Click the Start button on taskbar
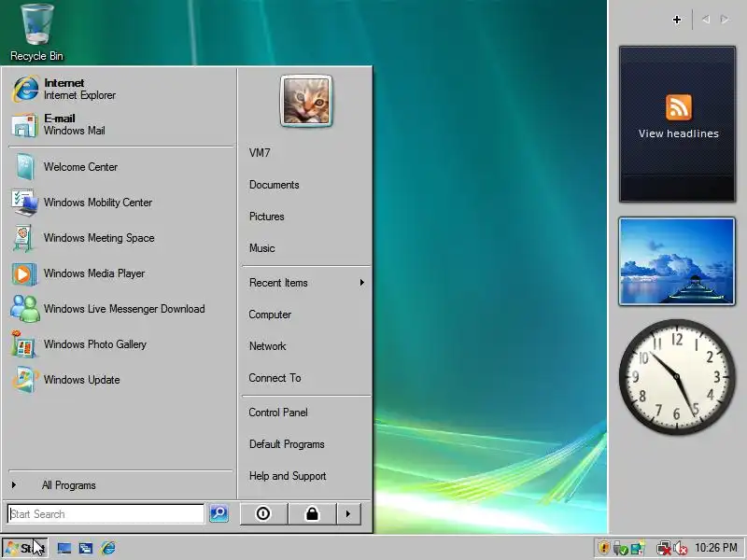The height and width of the screenshot is (560, 747). coord(25,548)
